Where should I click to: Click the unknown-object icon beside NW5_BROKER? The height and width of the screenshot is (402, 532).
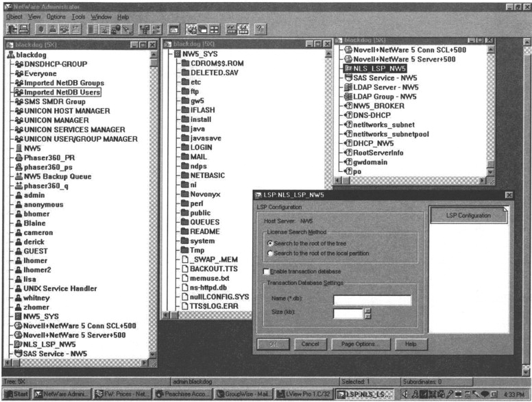[348, 106]
